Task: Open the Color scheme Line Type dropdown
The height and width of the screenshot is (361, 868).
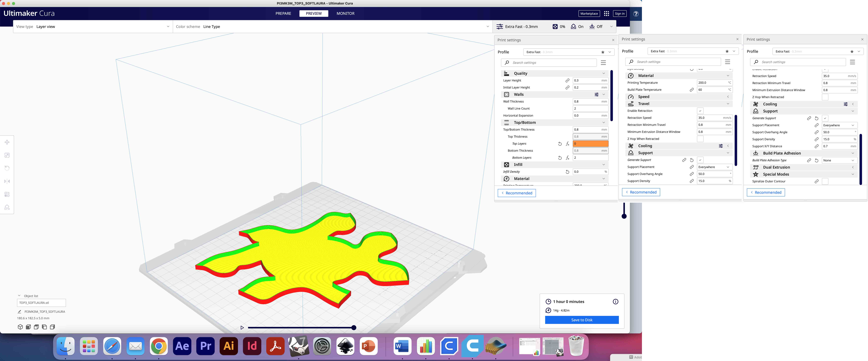Action: [x=333, y=27]
